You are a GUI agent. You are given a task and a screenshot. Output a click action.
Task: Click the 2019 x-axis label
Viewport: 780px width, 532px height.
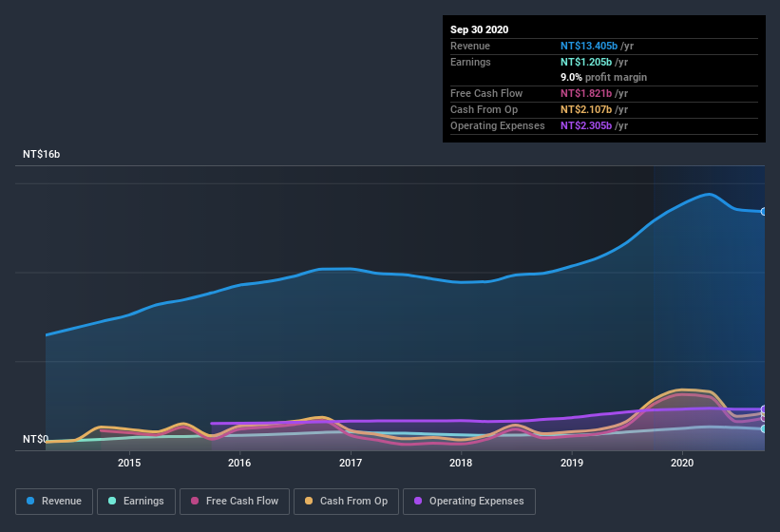[572, 463]
